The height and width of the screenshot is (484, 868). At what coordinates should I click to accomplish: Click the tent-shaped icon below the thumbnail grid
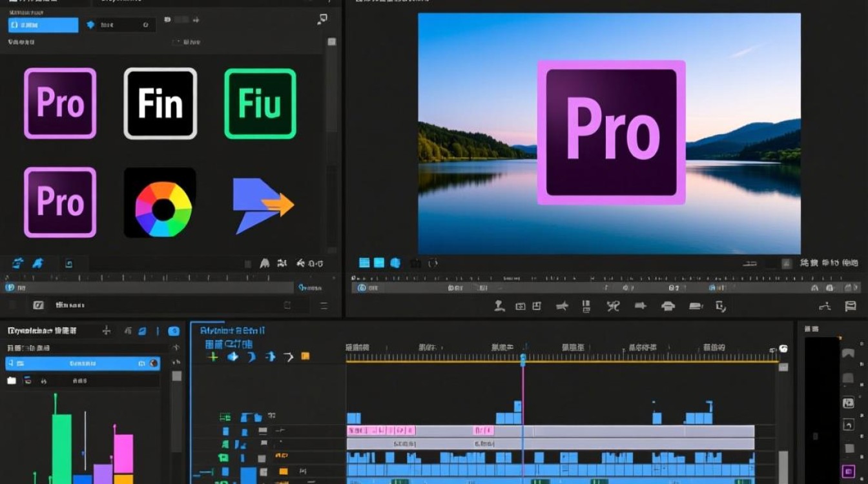coord(264,263)
